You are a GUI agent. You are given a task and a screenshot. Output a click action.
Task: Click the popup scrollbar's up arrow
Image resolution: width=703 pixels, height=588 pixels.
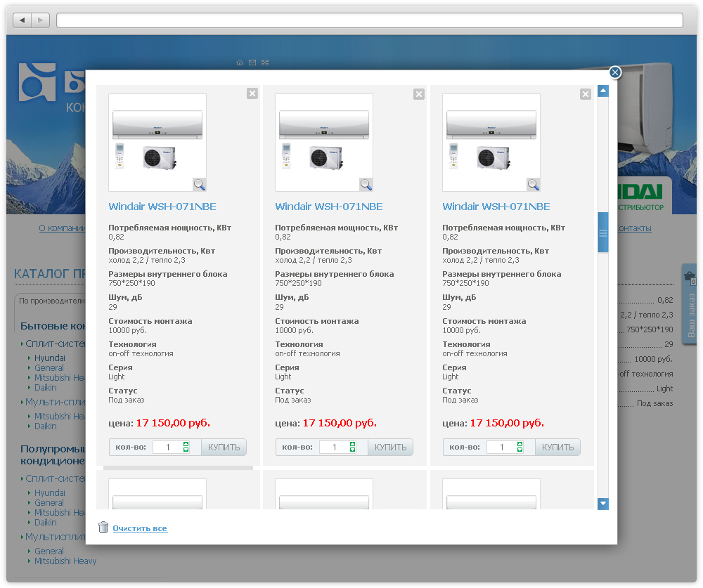[603, 91]
